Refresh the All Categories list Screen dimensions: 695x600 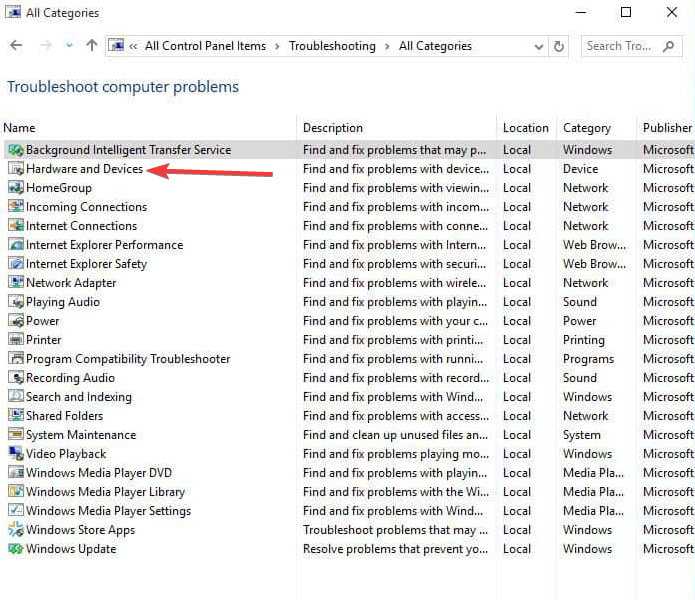coord(559,46)
